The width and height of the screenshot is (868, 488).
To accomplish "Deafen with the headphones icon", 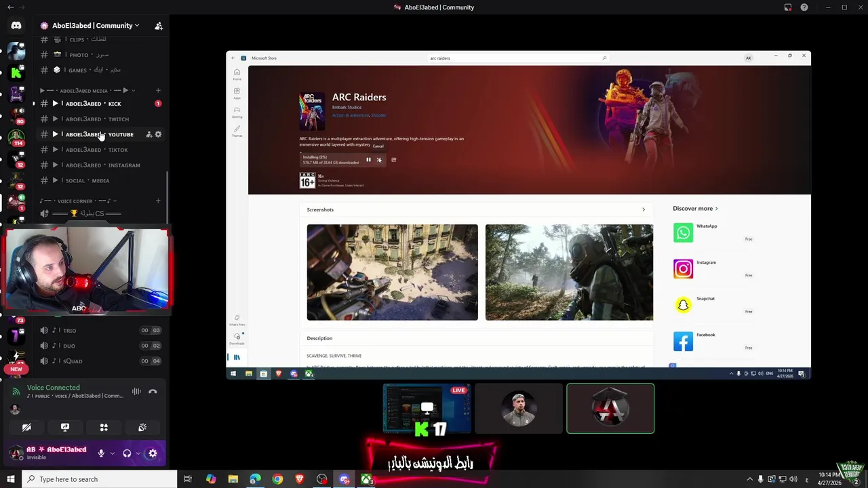I will 127,453.
